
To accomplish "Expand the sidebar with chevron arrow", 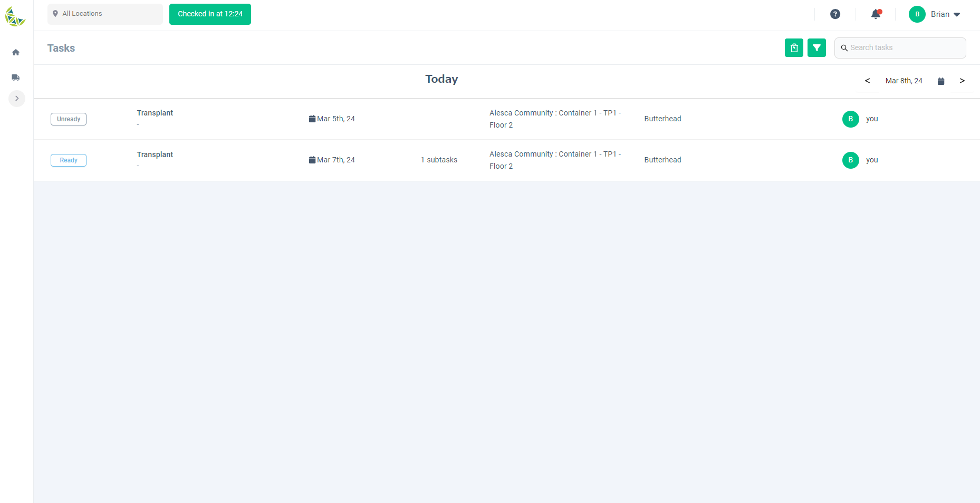I will (x=17, y=99).
